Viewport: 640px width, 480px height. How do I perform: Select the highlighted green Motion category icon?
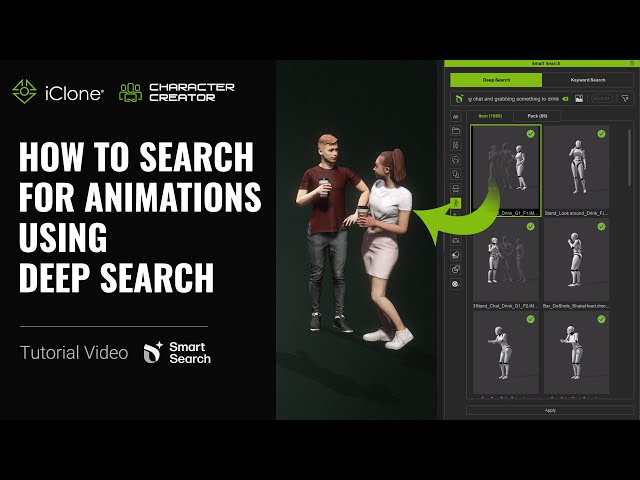click(x=456, y=203)
